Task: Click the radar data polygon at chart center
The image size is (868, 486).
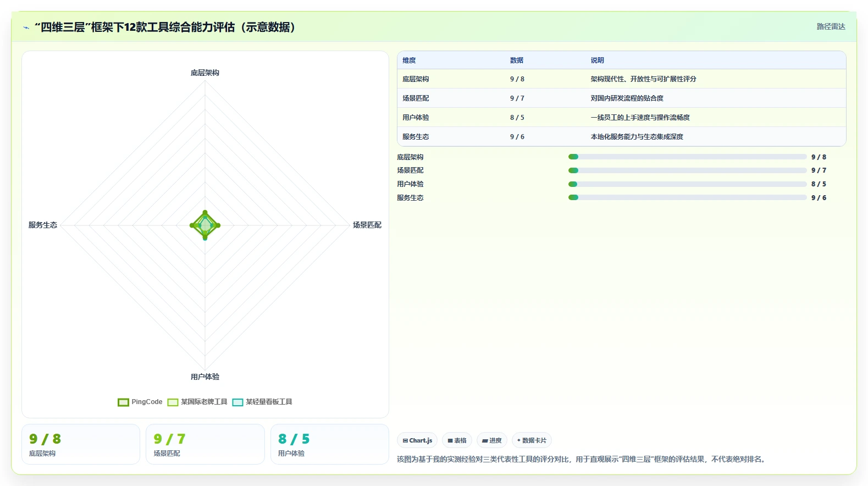Action: (x=205, y=225)
